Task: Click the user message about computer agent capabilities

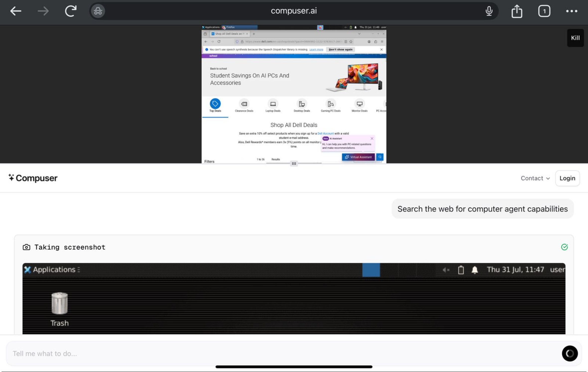Action: (x=482, y=209)
